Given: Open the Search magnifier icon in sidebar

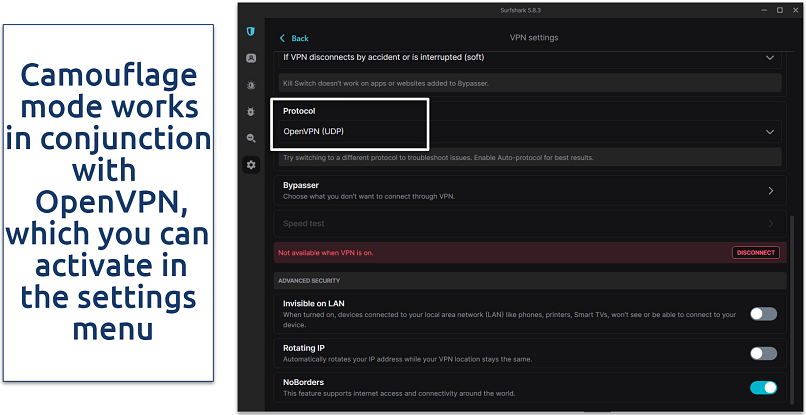Looking at the screenshot, I should [x=250, y=138].
